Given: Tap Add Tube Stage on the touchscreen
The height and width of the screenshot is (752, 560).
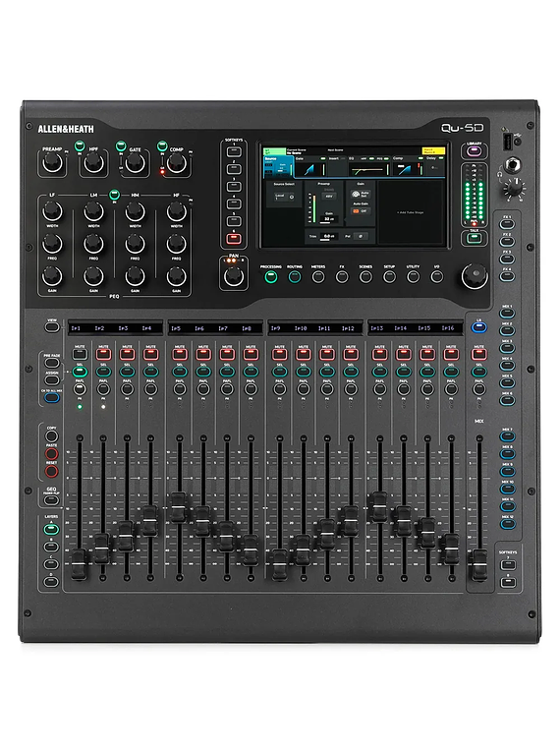Looking at the screenshot, I should click(411, 212).
